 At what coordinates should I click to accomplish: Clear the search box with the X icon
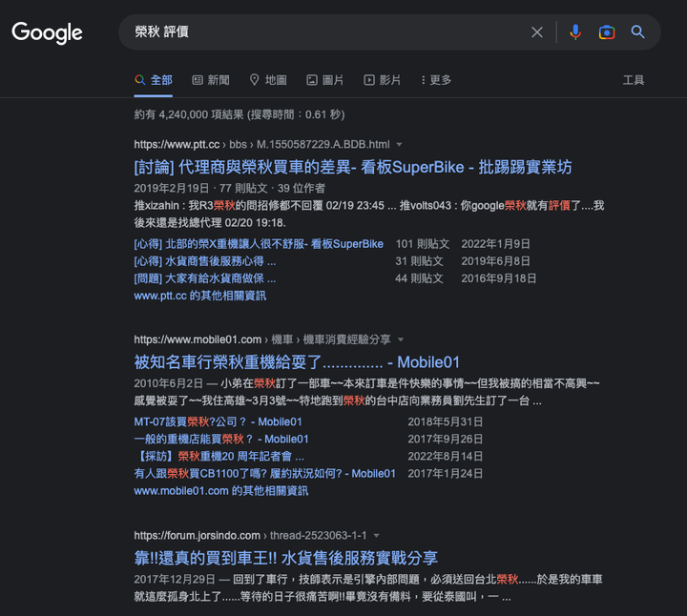click(x=536, y=32)
